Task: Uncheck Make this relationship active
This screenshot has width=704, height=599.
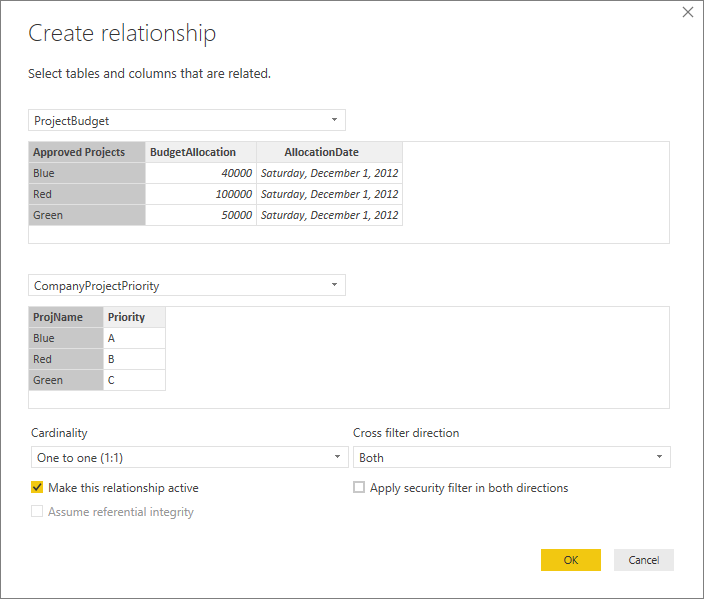Action: (x=38, y=488)
